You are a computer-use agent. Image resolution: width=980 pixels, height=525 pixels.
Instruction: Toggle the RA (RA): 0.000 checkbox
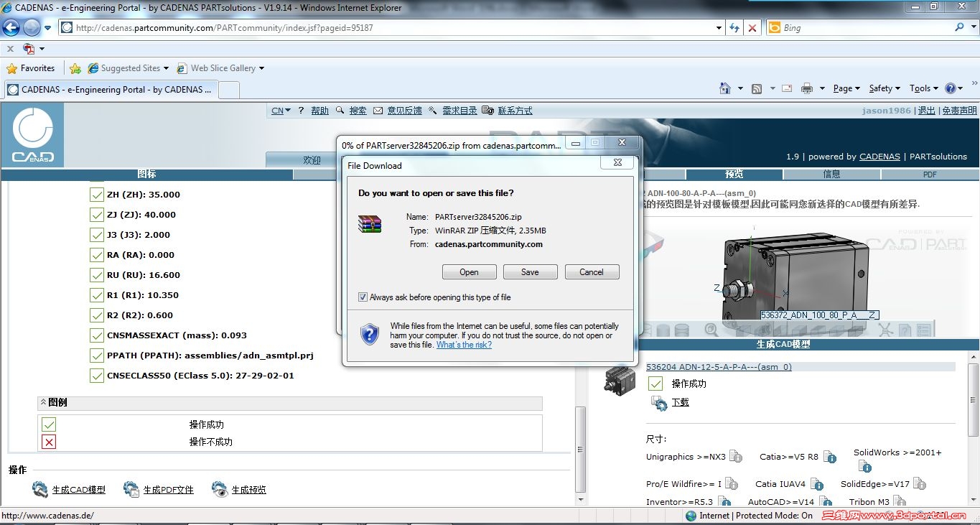tap(96, 255)
